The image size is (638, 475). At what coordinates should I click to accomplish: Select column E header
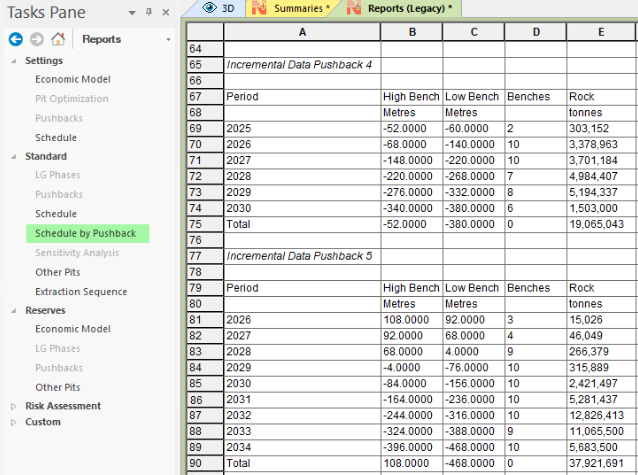tap(601, 32)
